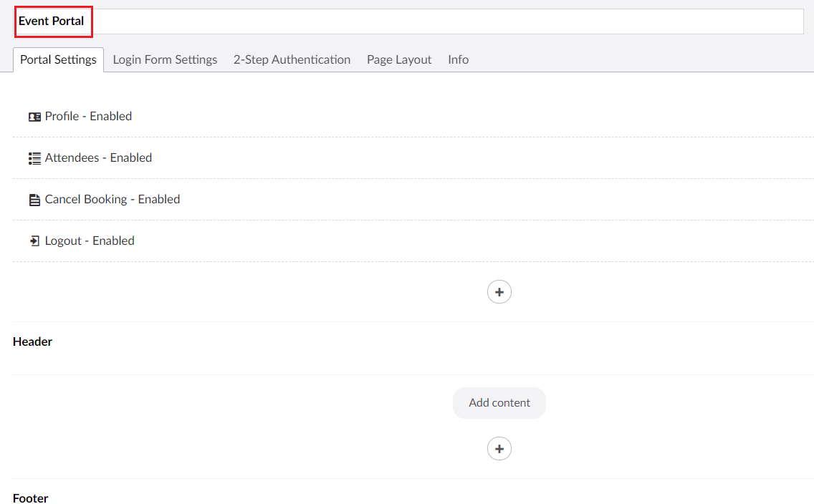Click the Event Portal title text
814x504 pixels.
click(x=51, y=21)
